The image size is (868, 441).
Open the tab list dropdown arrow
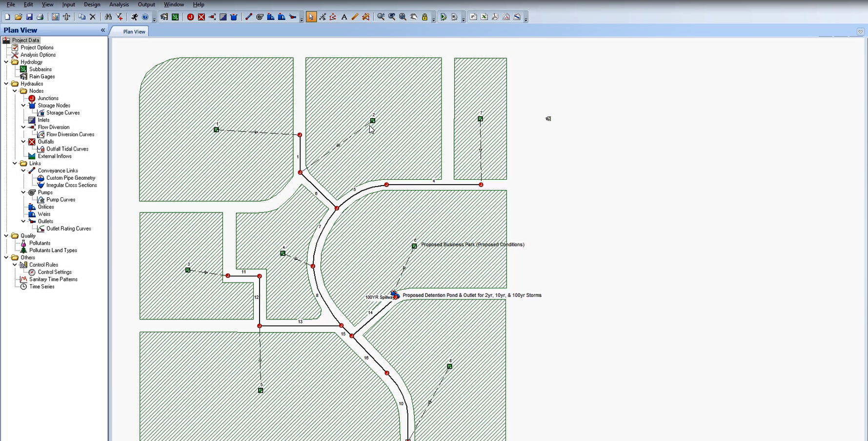point(860,32)
